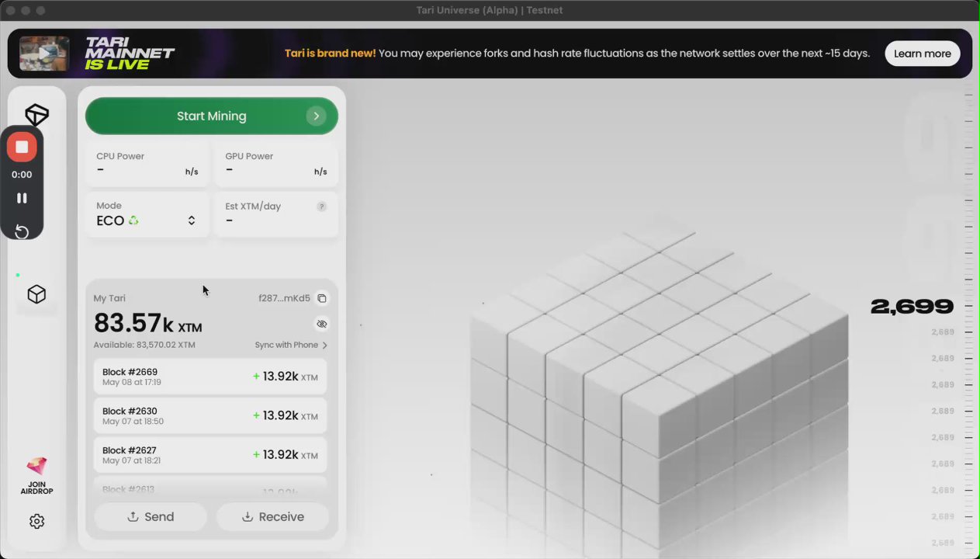Play the Tari Mainnet video thumbnail
The image size is (980, 559).
click(44, 54)
